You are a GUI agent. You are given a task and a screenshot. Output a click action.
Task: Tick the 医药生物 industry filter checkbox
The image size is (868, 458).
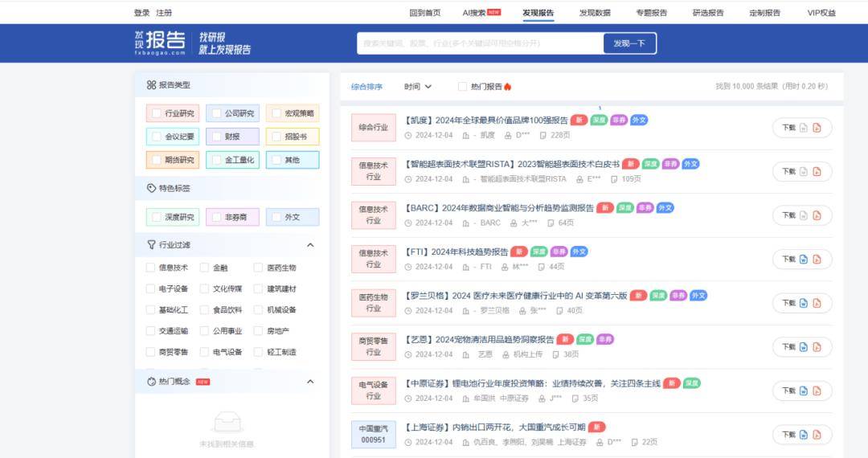pos(258,268)
